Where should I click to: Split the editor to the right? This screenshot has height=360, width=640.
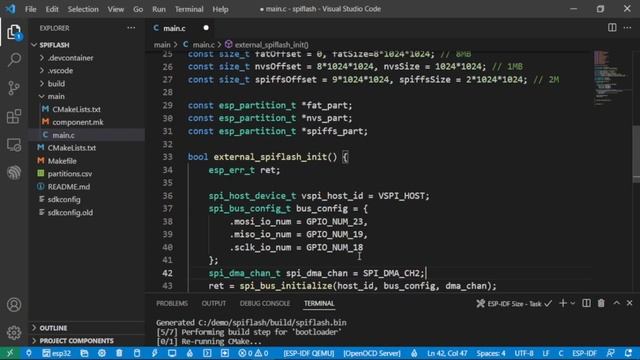click(612, 28)
